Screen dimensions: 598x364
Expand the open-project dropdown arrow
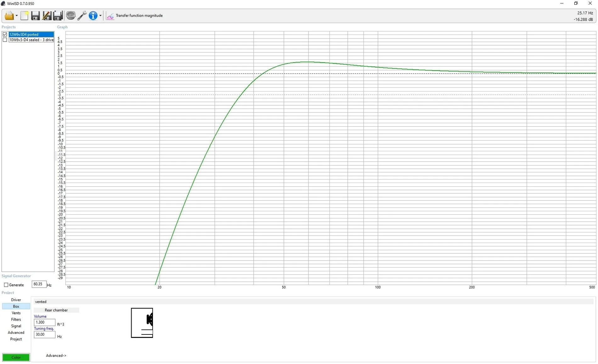point(17,16)
